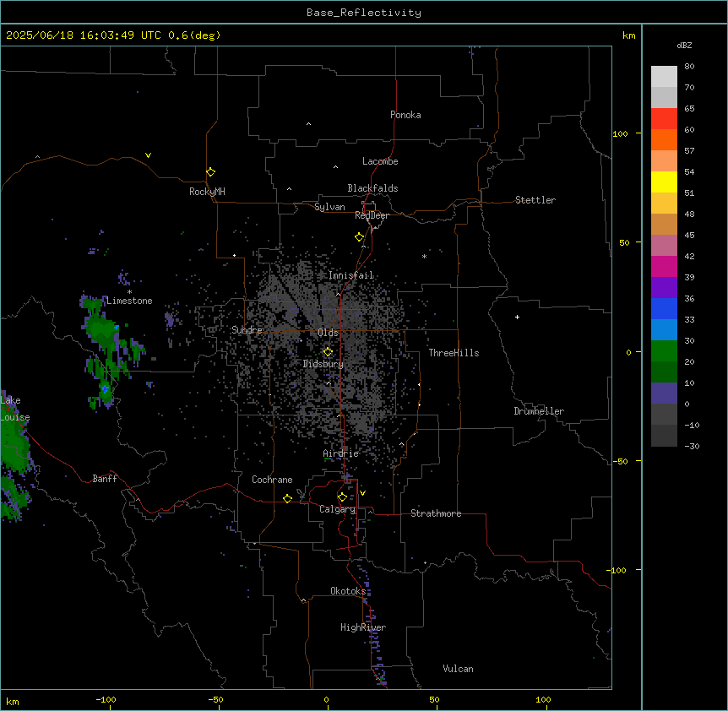The image size is (728, 711).
Task: Click the magenta 42 dBZ legend color
Action: [664, 266]
